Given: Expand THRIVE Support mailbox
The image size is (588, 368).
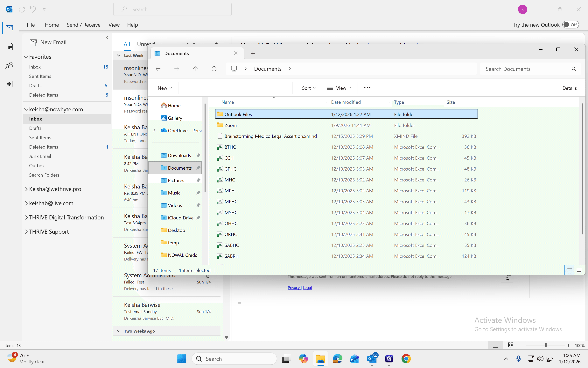Looking at the screenshot, I should coord(26,232).
